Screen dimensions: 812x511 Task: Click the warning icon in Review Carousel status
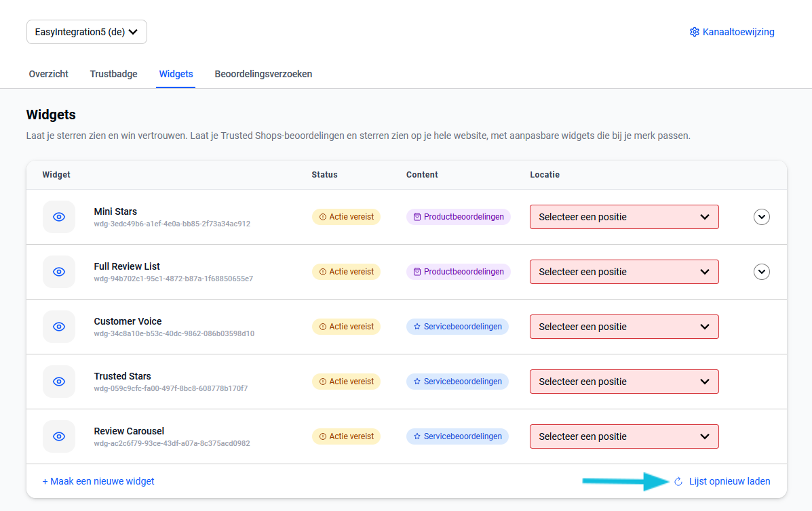click(323, 436)
